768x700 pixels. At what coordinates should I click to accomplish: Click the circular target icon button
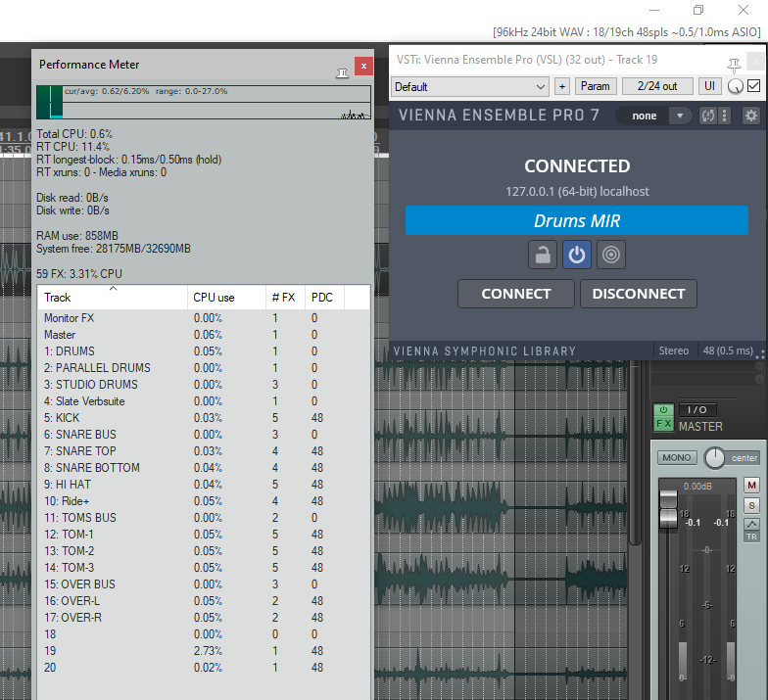611,255
